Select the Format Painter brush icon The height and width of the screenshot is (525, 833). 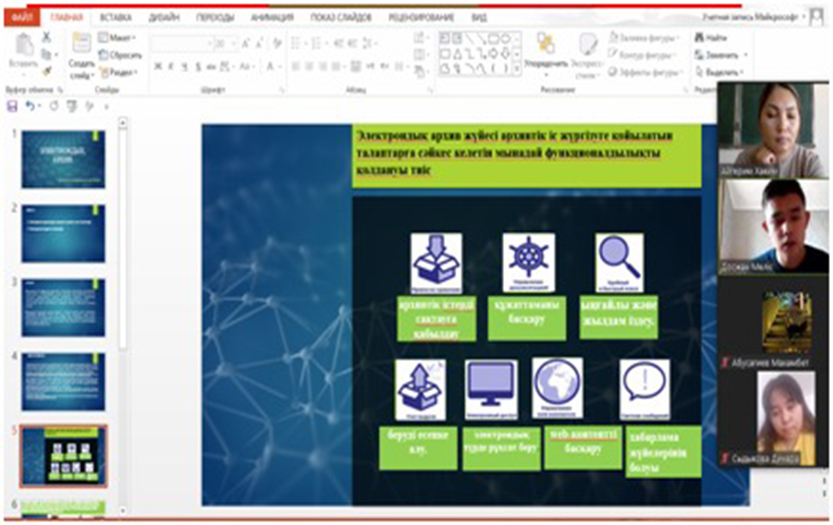(46, 71)
